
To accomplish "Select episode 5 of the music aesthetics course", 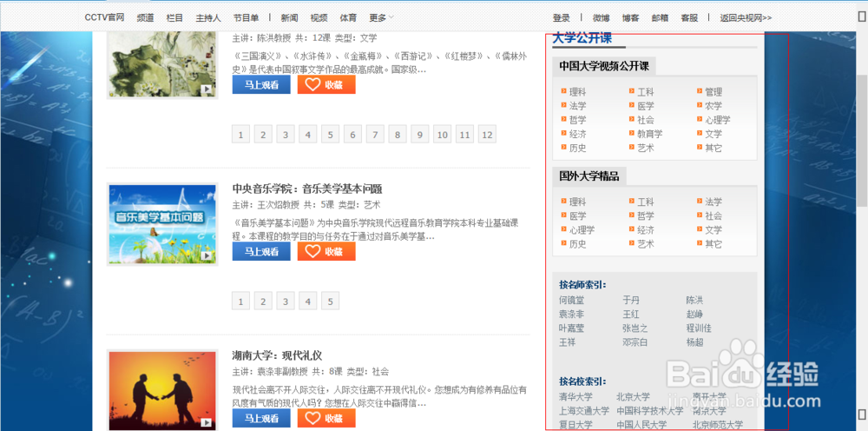I will click(330, 301).
